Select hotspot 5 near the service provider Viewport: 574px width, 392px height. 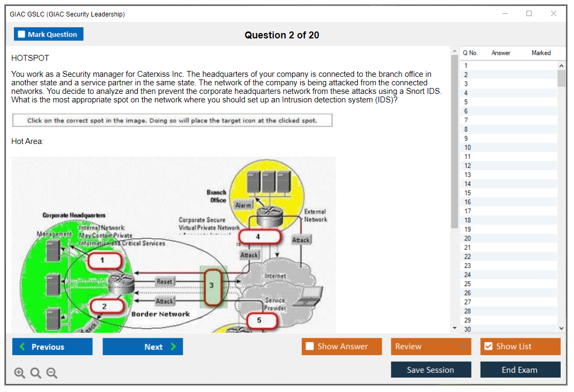pos(260,321)
